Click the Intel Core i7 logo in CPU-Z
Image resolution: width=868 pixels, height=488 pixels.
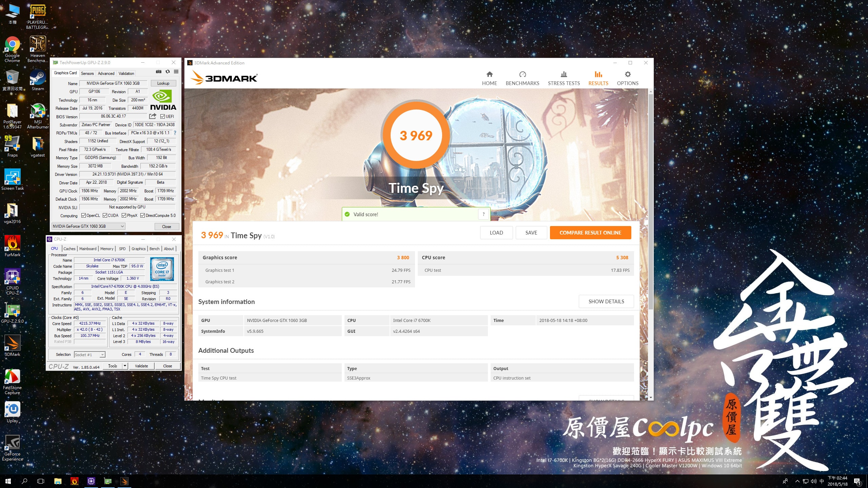coord(162,269)
